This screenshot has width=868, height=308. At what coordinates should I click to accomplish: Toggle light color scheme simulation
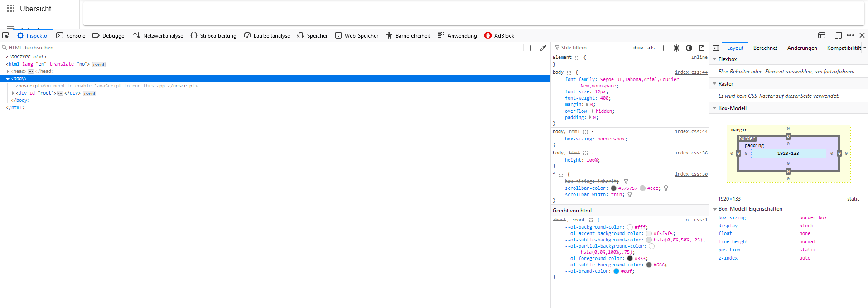point(676,48)
